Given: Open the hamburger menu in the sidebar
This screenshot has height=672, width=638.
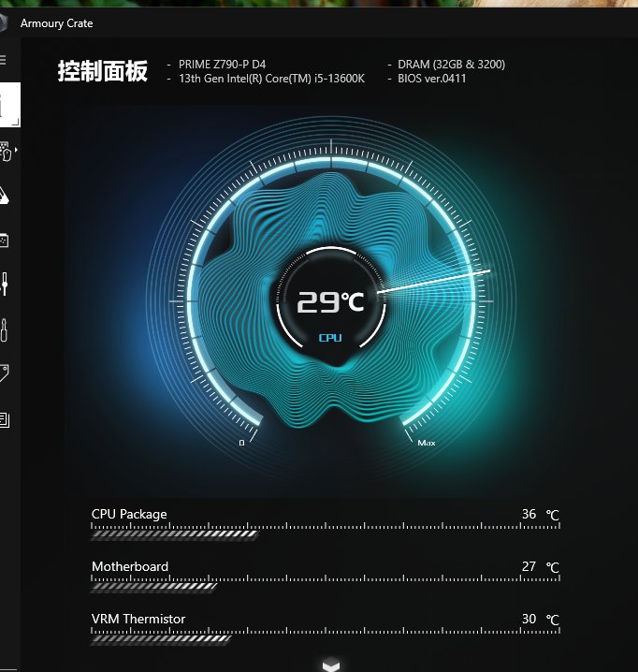Looking at the screenshot, I should [x=3, y=60].
